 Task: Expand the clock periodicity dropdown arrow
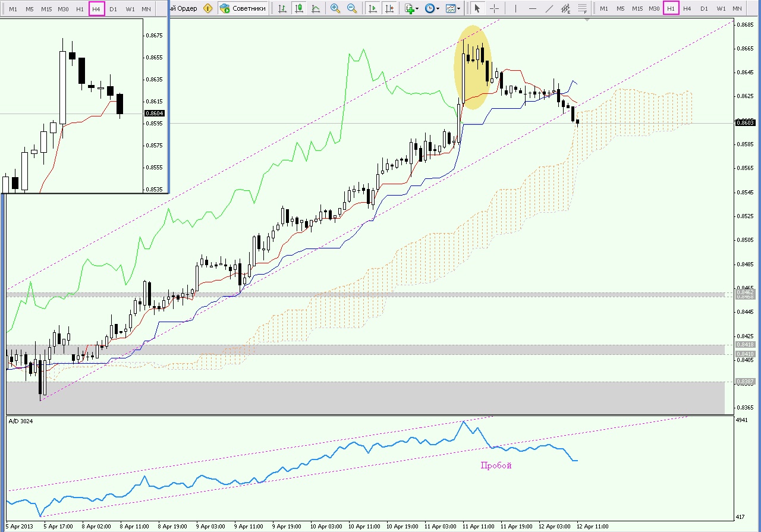[x=438, y=9]
